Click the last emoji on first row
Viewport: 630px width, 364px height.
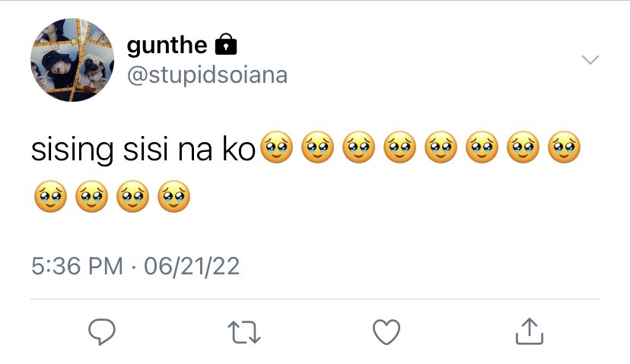click(564, 147)
